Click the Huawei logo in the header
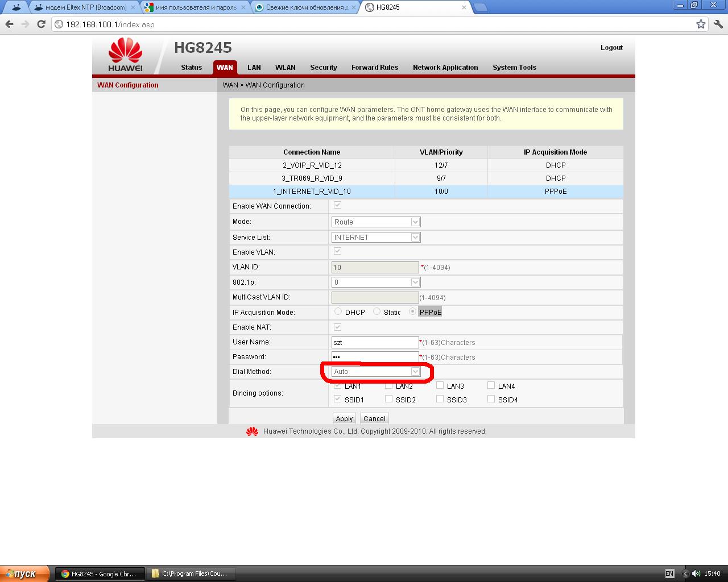 125,55
